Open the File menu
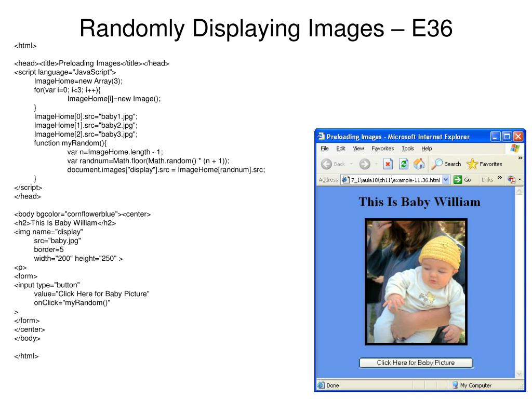The height and width of the screenshot is (399, 532). point(325,148)
